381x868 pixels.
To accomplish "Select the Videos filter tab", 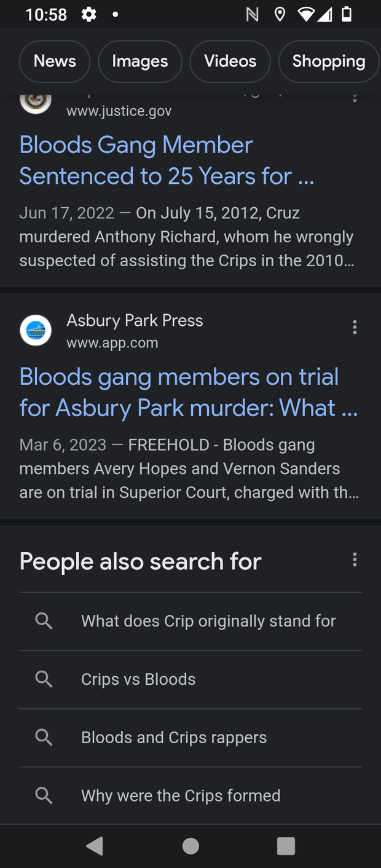I will (x=230, y=61).
